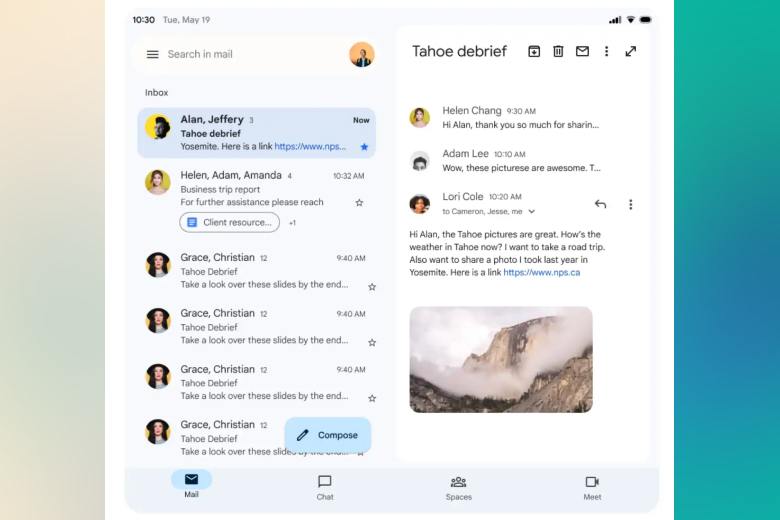Screen dimensions: 780x520
Task: Expand recipient details for Lori Cole's message
Action: coord(532,211)
